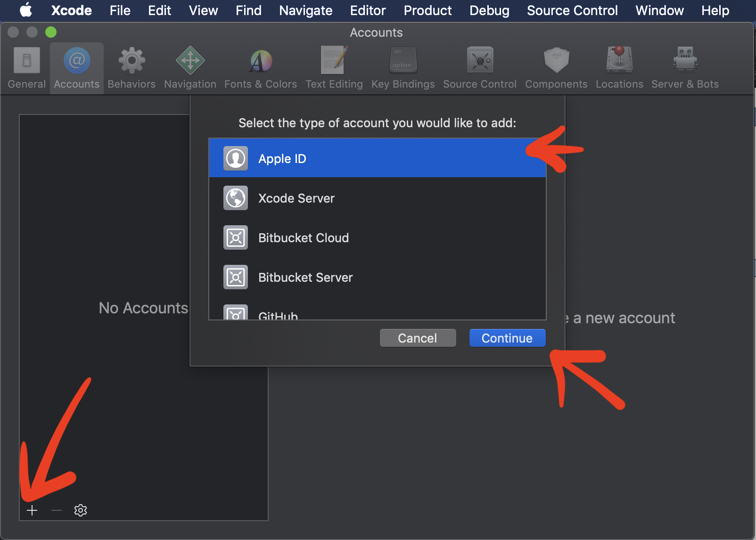
Task: Click the Bitbucket Cloud icon
Action: (236, 237)
